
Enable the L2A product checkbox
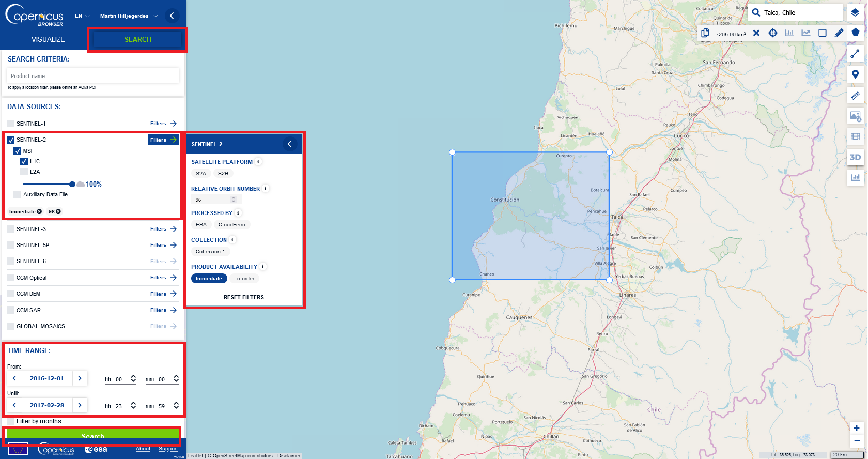pos(24,172)
